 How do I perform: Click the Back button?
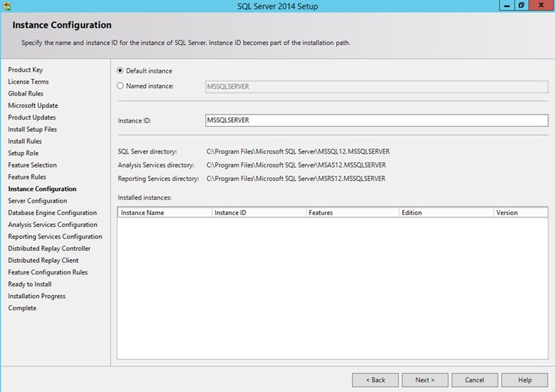[375, 380]
